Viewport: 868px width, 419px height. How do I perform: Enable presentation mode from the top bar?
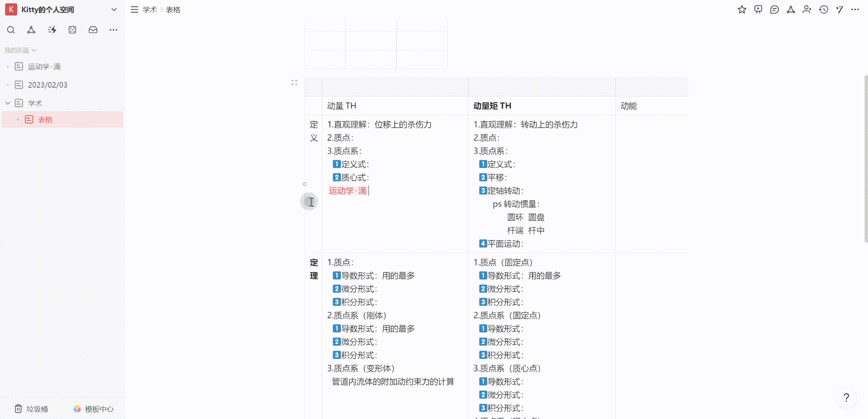758,9
